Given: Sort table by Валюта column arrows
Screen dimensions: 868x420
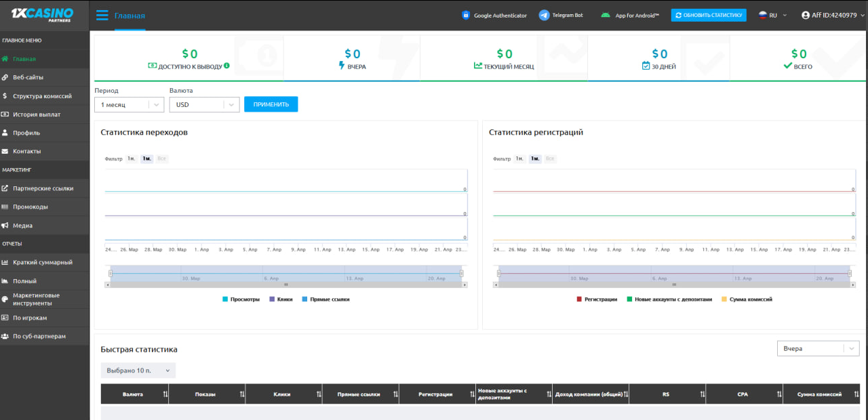Looking at the screenshot, I should click(x=165, y=394).
